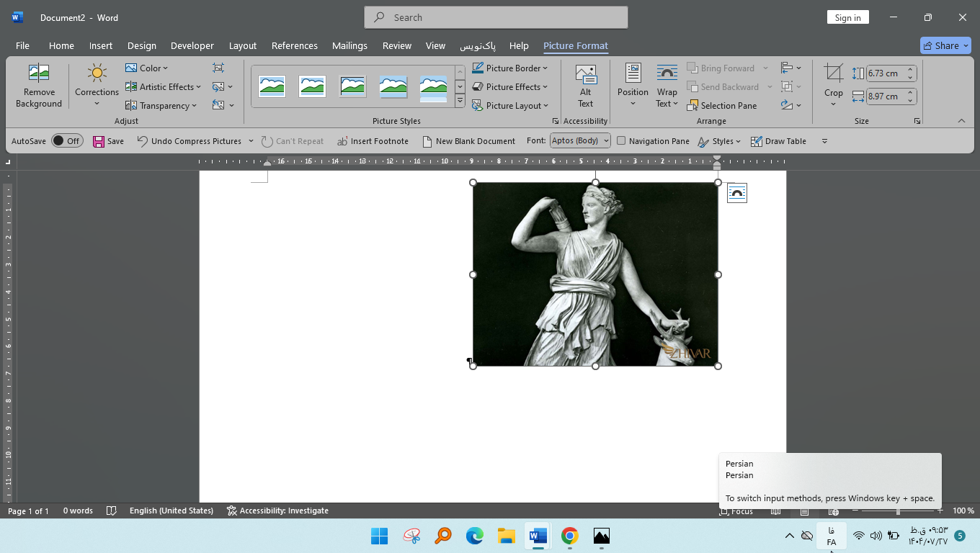Open the Review ribbon tab
Viewport: 980px width, 553px height.
(x=396, y=45)
